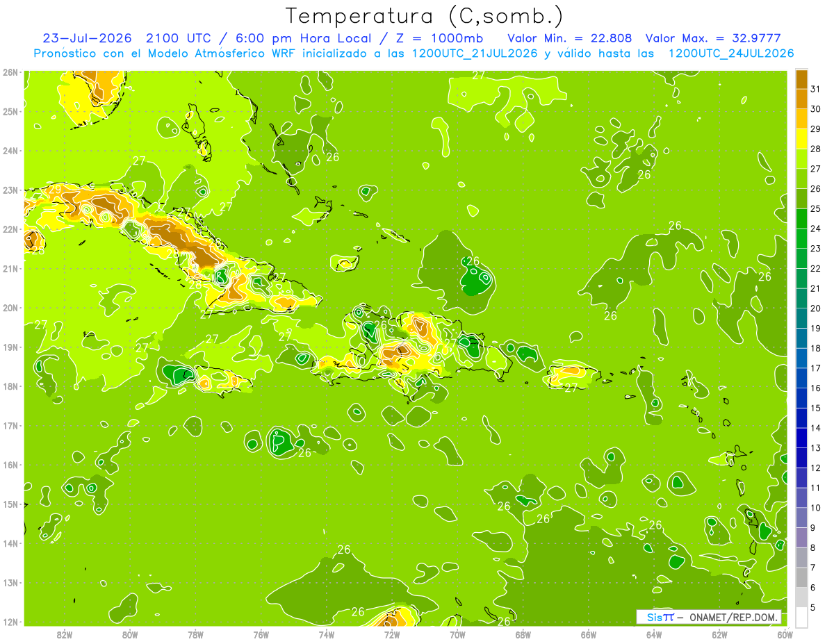The height and width of the screenshot is (644, 834).
Task: Click the dark blue swatch between 12 and 13
Action: [x=801, y=458]
